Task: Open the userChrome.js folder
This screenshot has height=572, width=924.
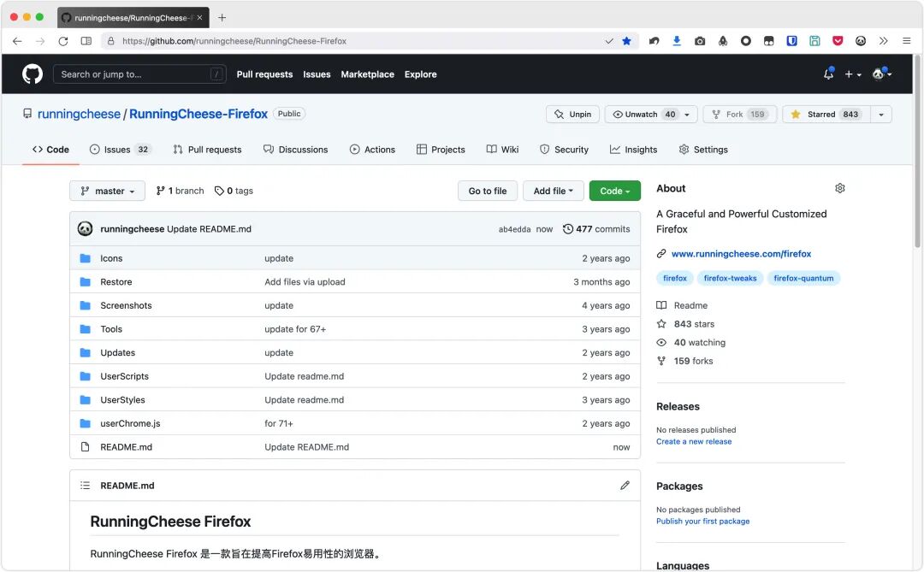Action: pyautogui.click(x=130, y=423)
